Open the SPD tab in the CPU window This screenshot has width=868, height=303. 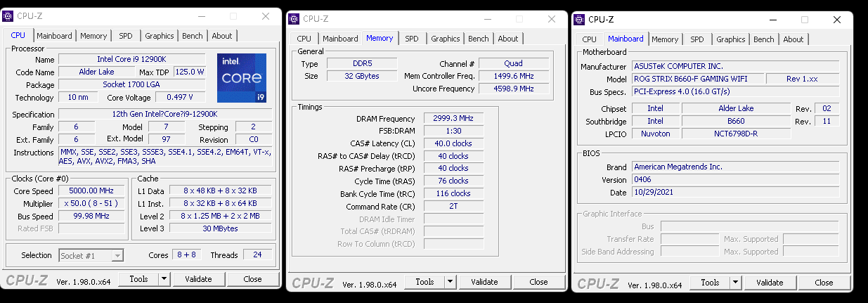click(x=125, y=36)
